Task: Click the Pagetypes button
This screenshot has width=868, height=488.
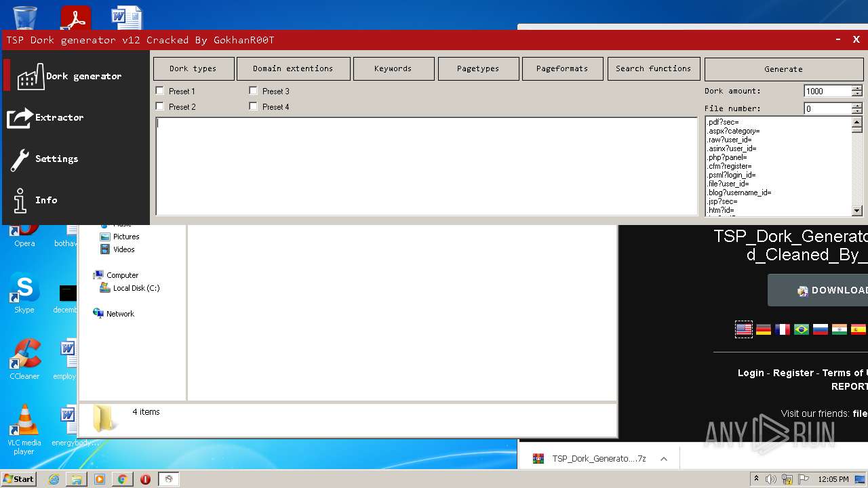Action: click(478, 68)
